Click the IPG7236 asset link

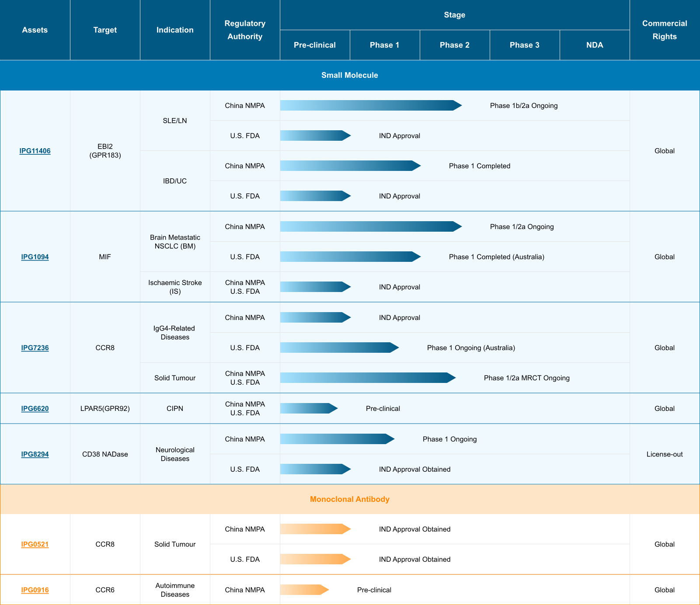click(x=35, y=348)
